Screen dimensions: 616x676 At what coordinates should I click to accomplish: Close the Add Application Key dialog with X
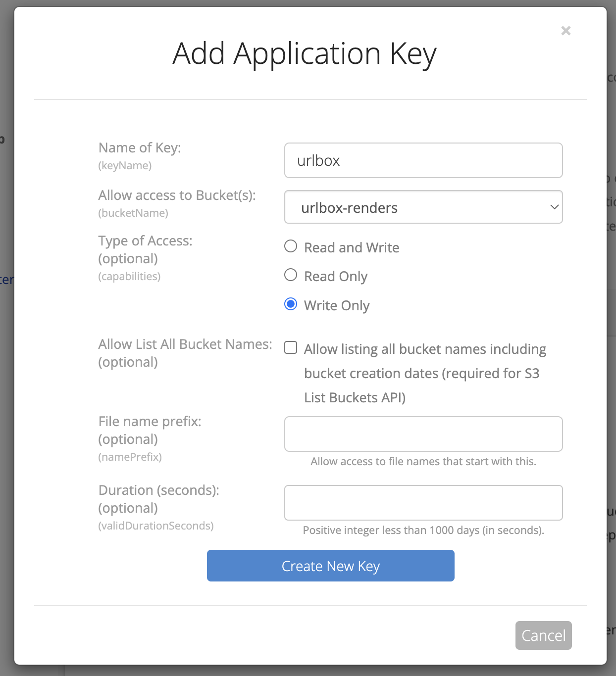pyautogui.click(x=565, y=31)
